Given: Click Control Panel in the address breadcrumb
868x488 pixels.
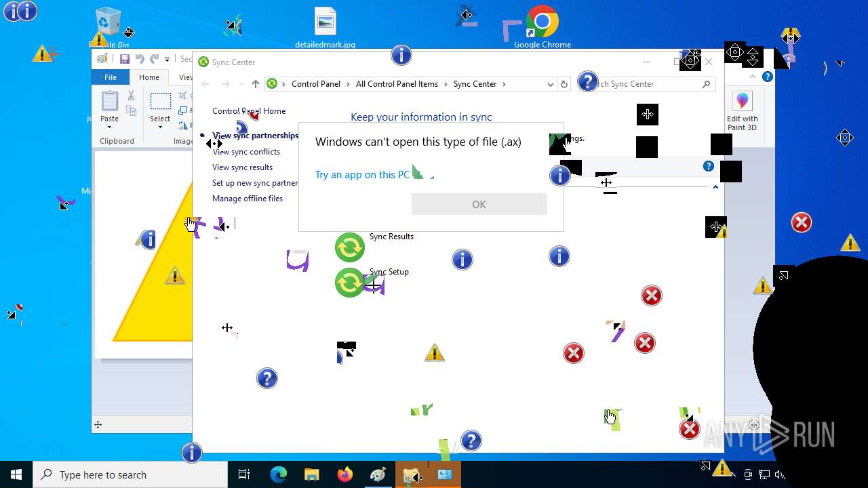Looking at the screenshot, I should [316, 84].
